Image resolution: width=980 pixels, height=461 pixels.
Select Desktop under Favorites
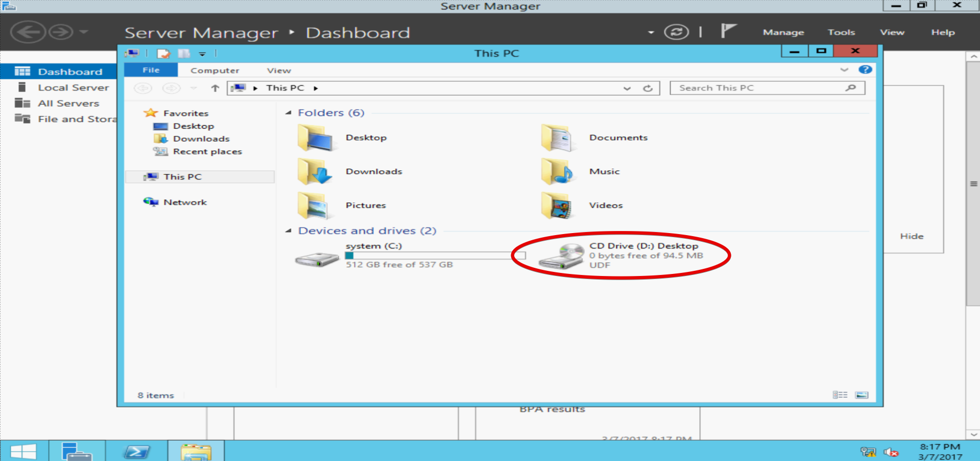[x=184, y=126]
